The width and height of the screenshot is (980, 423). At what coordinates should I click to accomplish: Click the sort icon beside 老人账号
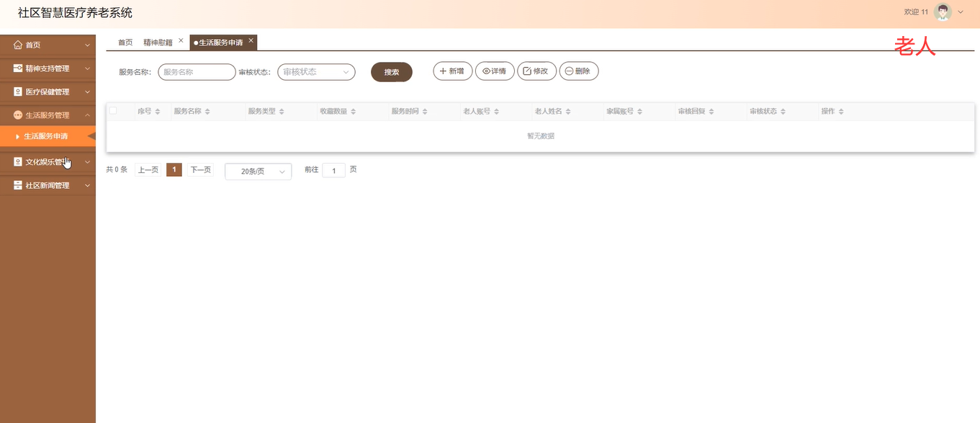[497, 112]
